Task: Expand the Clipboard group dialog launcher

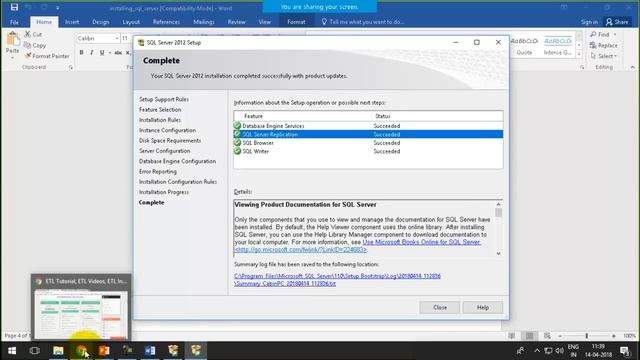Action: [71, 67]
